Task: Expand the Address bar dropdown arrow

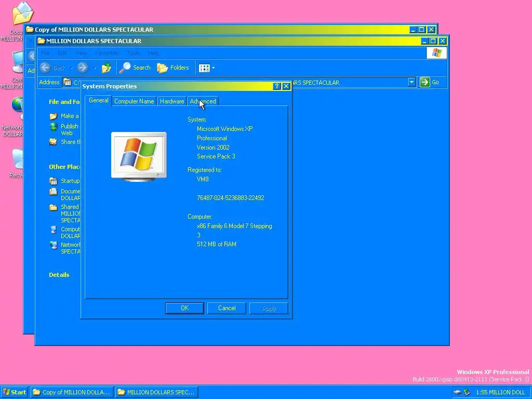Action: click(x=411, y=82)
